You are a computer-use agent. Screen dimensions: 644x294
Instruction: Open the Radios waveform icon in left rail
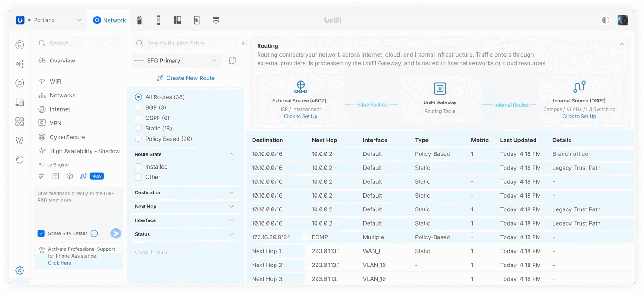point(20,141)
